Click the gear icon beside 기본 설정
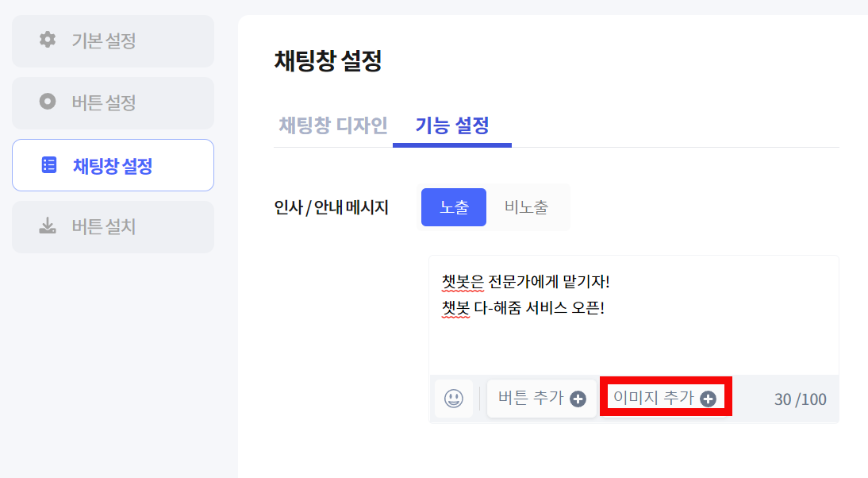Viewport: 868px width, 478px height. pos(48,40)
